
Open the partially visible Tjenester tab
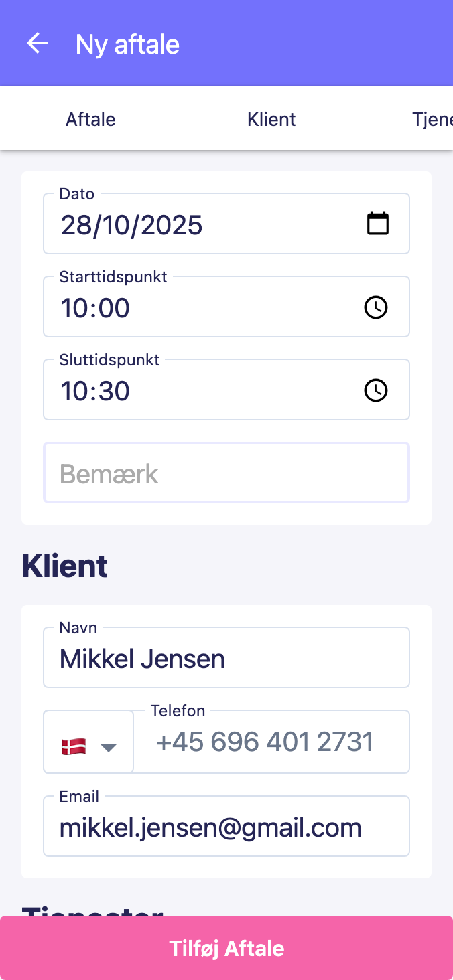(432, 119)
